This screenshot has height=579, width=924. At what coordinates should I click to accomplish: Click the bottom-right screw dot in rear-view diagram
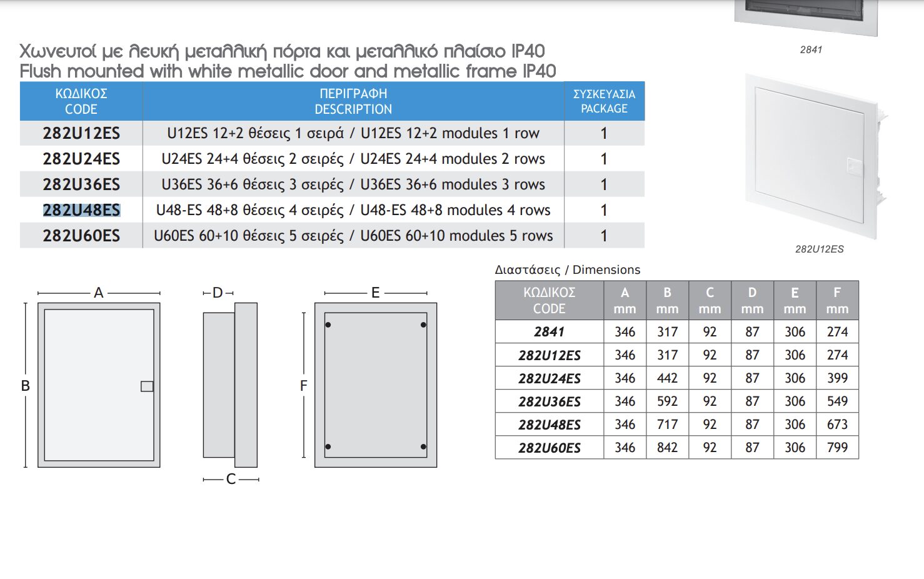tap(423, 446)
